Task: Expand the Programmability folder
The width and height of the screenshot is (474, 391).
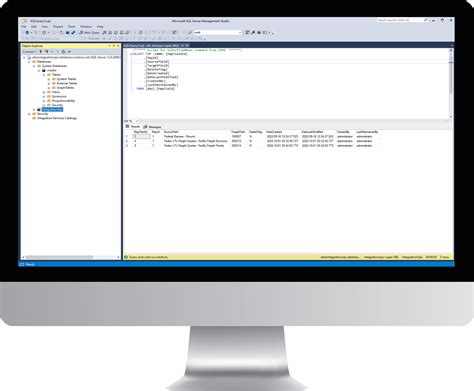Action: tap(44, 101)
